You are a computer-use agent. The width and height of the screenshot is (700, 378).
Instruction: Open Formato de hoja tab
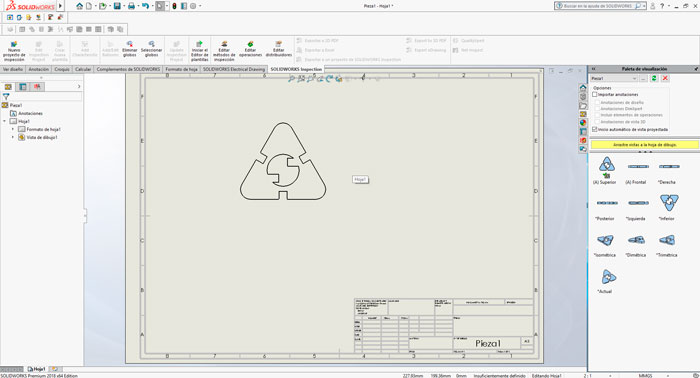(181, 70)
